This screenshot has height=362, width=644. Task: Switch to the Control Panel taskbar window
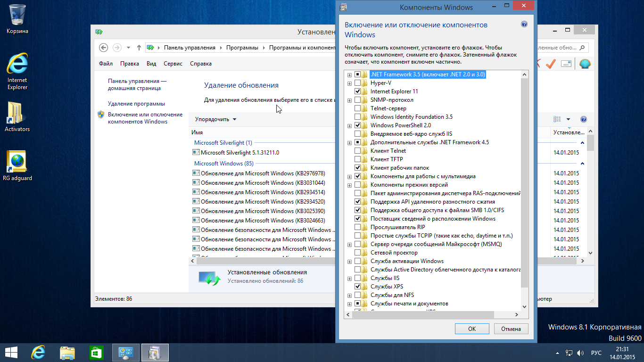pyautogui.click(x=126, y=352)
